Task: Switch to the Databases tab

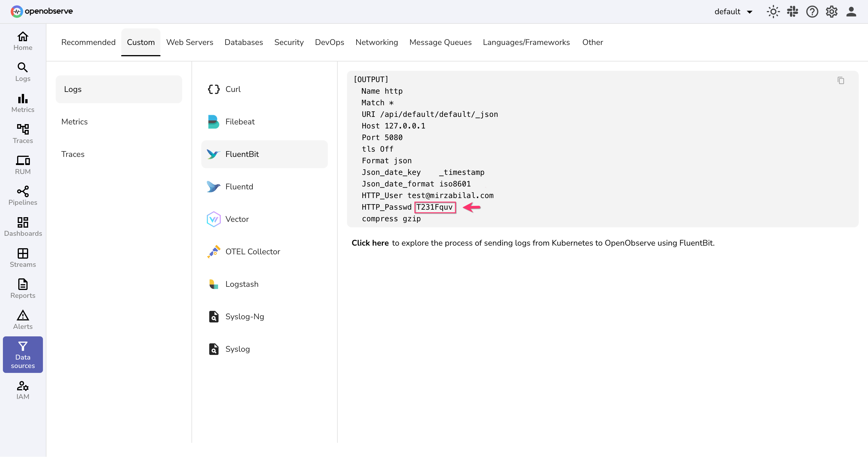Action: click(x=244, y=42)
